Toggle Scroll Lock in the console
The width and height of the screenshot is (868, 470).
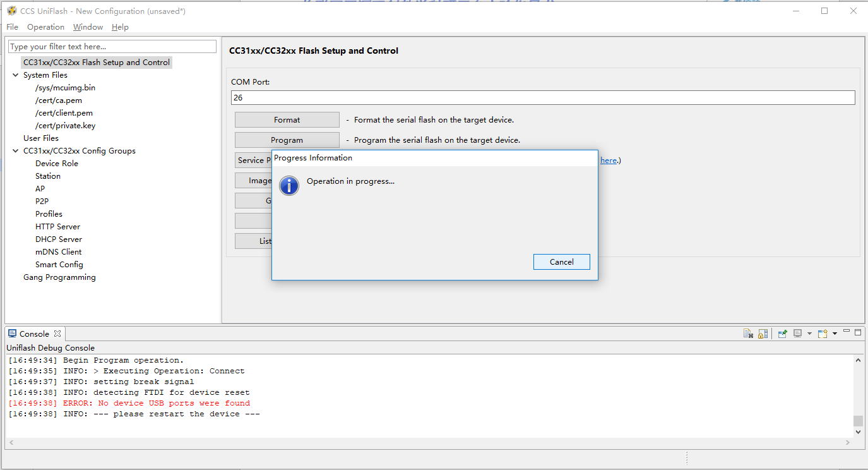(x=763, y=334)
